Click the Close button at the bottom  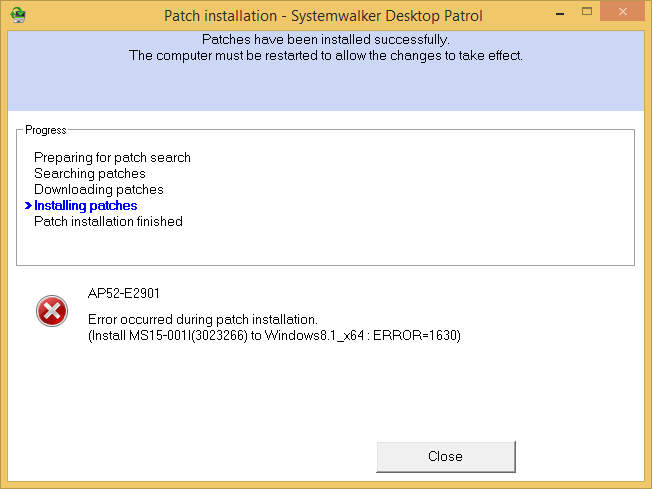click(446, 457)
